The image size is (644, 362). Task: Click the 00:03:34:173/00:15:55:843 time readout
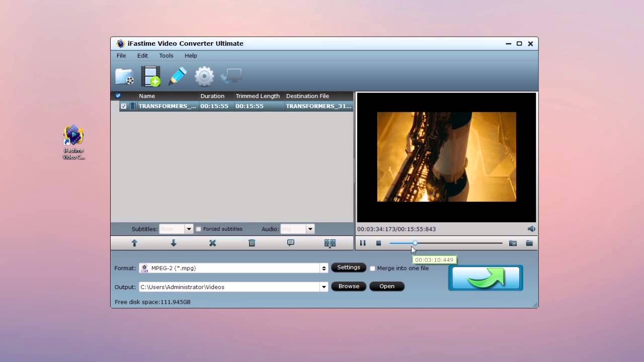(396, 229)
